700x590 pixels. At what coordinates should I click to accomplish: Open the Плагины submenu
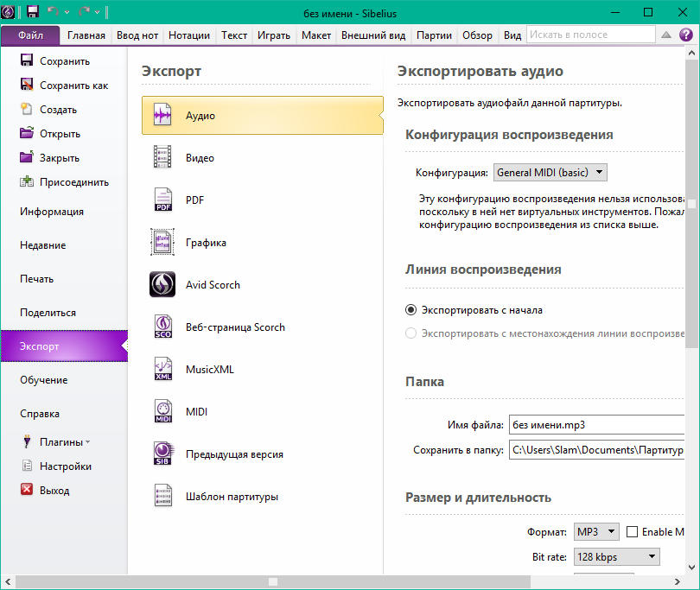coord(56,441)
